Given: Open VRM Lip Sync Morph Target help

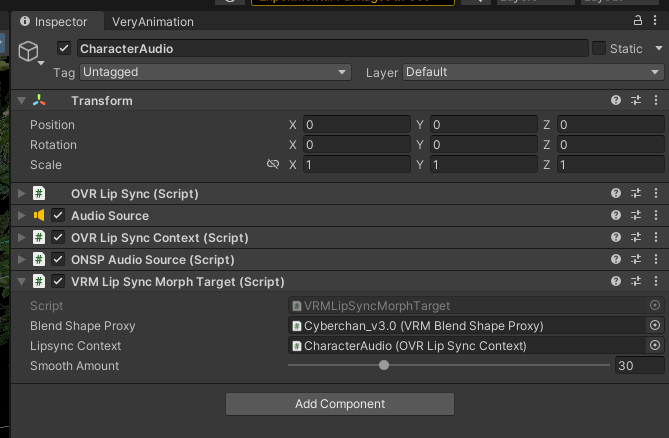Looking at the screenshot, I should pyautogui.click(x=616, y=281).
